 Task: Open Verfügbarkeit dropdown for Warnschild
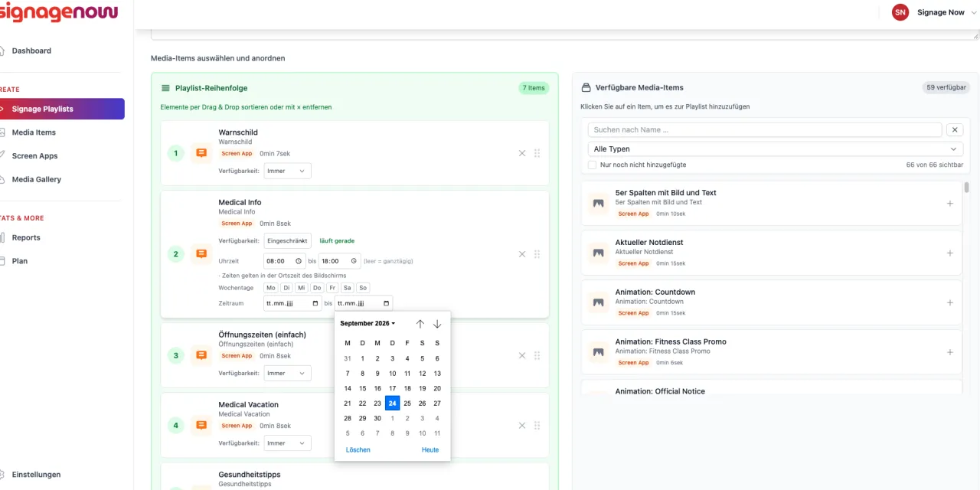[288, 171]
